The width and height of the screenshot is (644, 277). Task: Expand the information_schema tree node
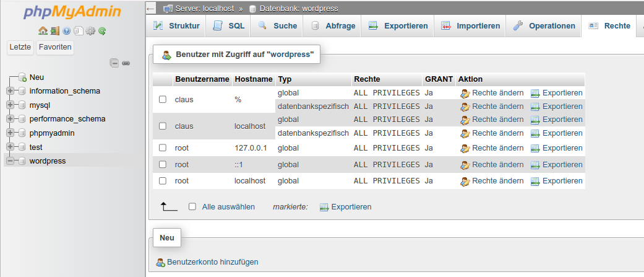[11, 91]
